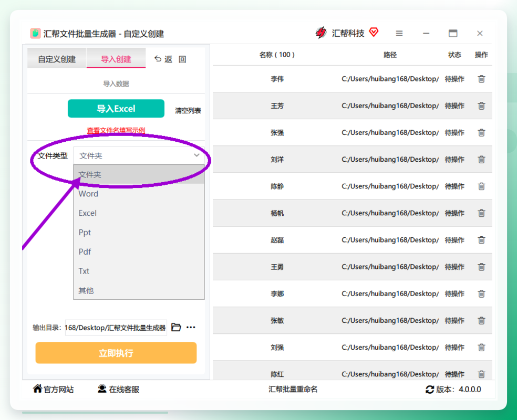Switch to 自定义创建 tab
The image size is (517, 420).
(57, 59)
